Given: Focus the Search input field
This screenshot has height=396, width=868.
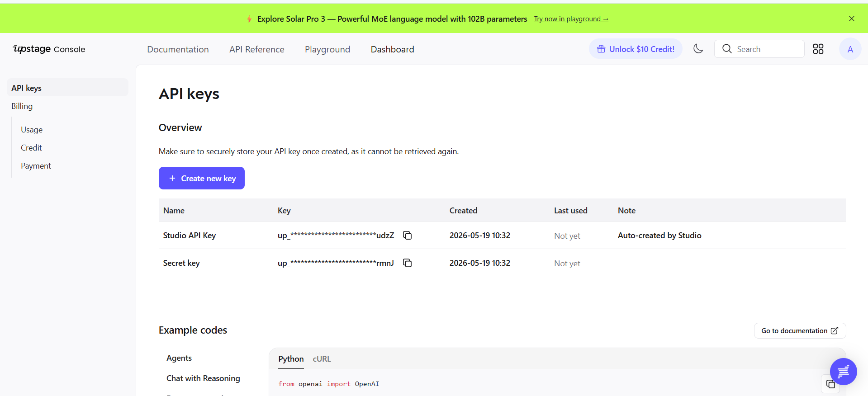Looking at the screenshot, I should [759, 49].
